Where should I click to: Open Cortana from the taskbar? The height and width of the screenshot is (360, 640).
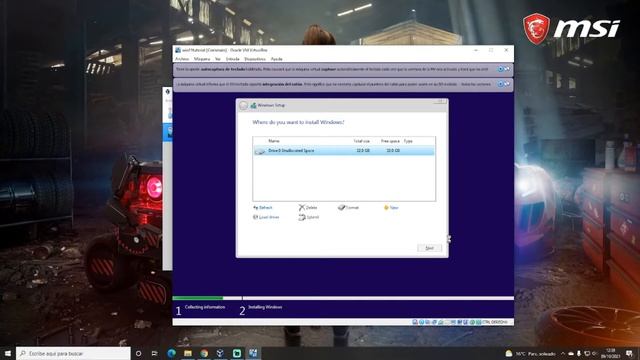138,353
